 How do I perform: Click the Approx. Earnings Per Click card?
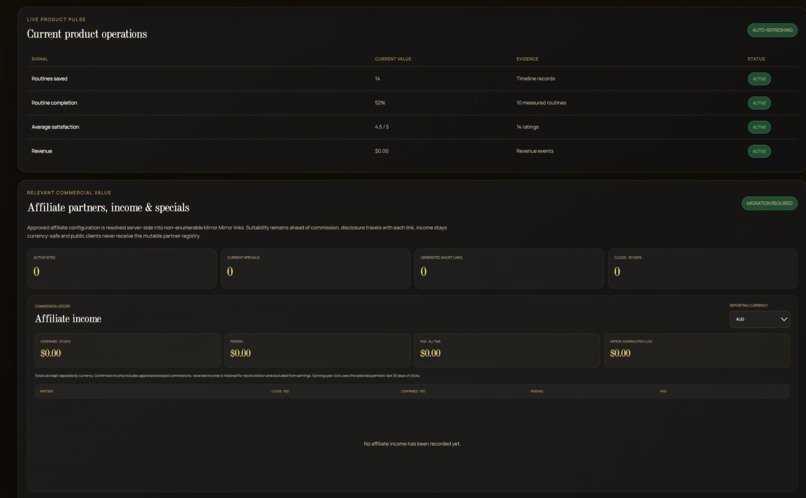tap(697, 351)
